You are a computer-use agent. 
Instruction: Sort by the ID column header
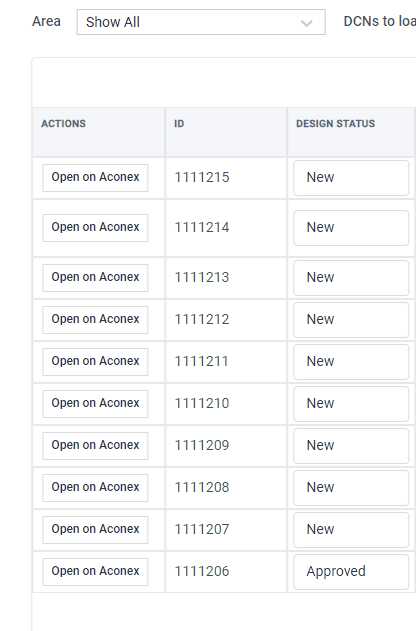coord(179,124)
